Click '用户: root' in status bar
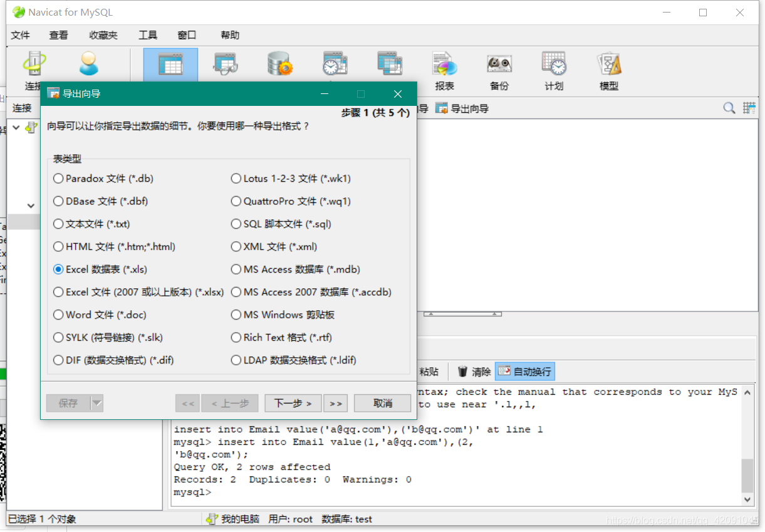765x532 pixels. click(291, 519)
